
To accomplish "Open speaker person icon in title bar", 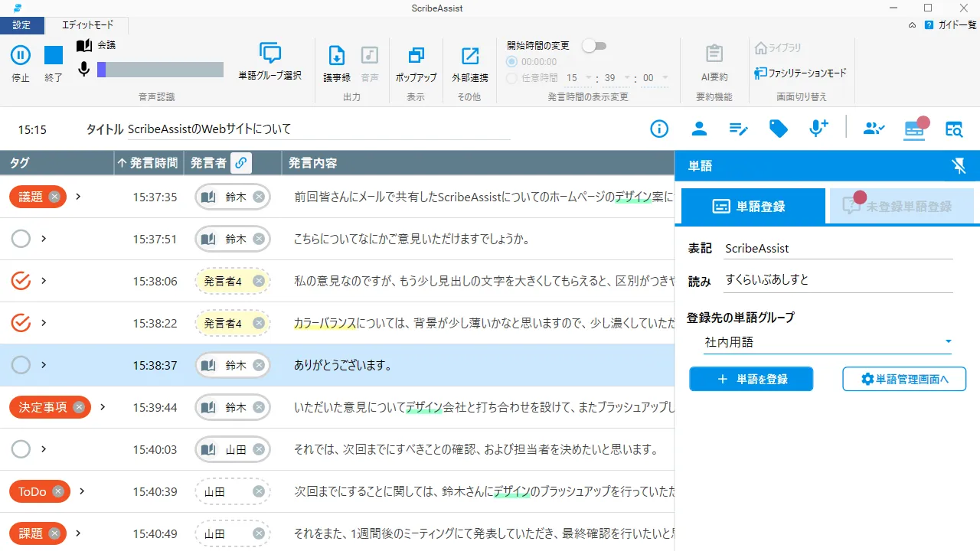I will tap(699, 129).
